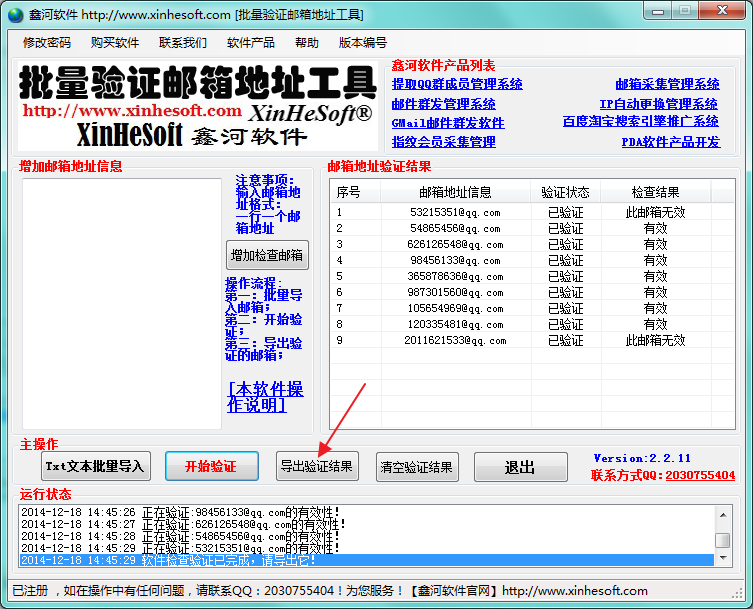Open the IP自动更换管理系统 link
Viewport: 753px width, 609px height.
658,104
